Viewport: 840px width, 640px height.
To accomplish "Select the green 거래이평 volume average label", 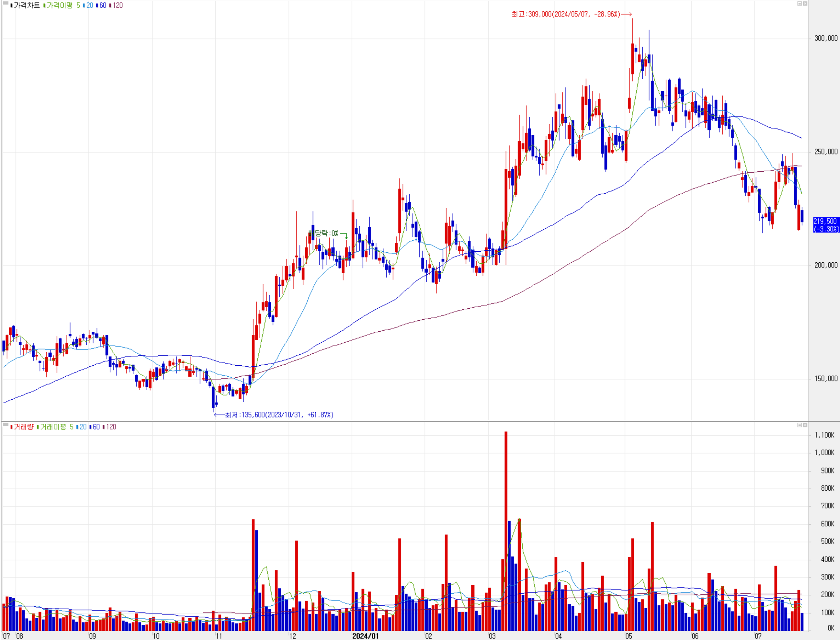I will coord(53,427).
